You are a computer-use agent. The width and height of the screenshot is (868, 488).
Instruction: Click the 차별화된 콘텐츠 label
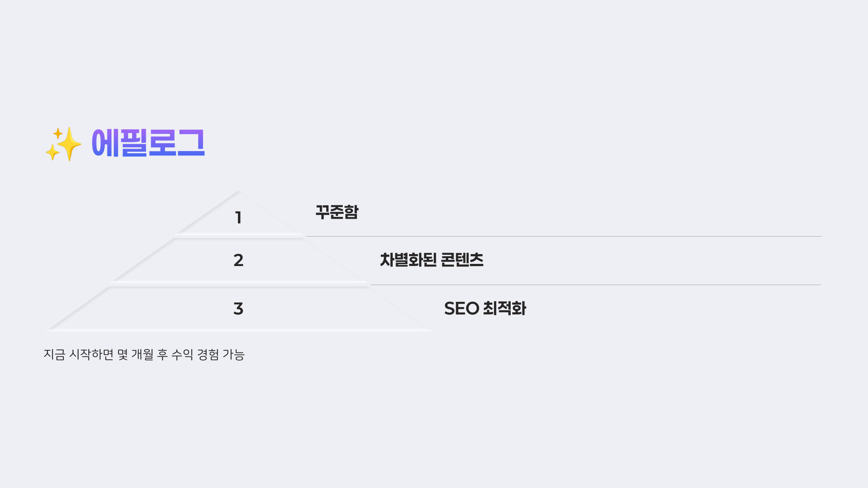tap(432, 260)
